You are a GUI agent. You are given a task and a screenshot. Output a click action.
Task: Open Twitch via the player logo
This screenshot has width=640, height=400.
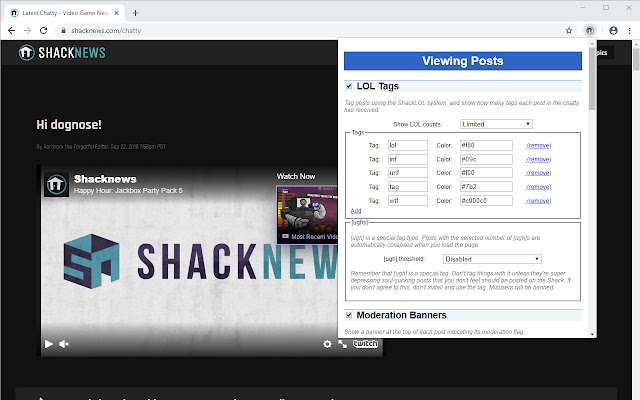[365, 344]
